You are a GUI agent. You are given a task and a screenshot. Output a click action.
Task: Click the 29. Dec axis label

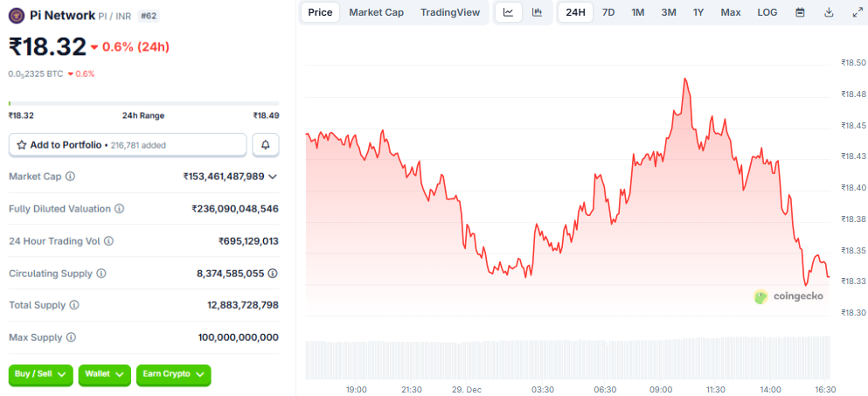pos(466,389)
